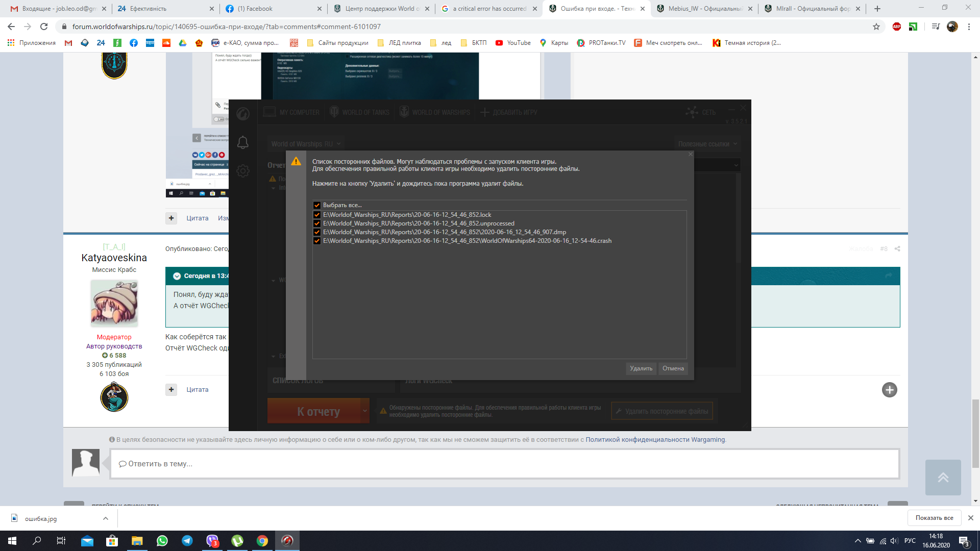Click the round plus button at right

point(889,390)
